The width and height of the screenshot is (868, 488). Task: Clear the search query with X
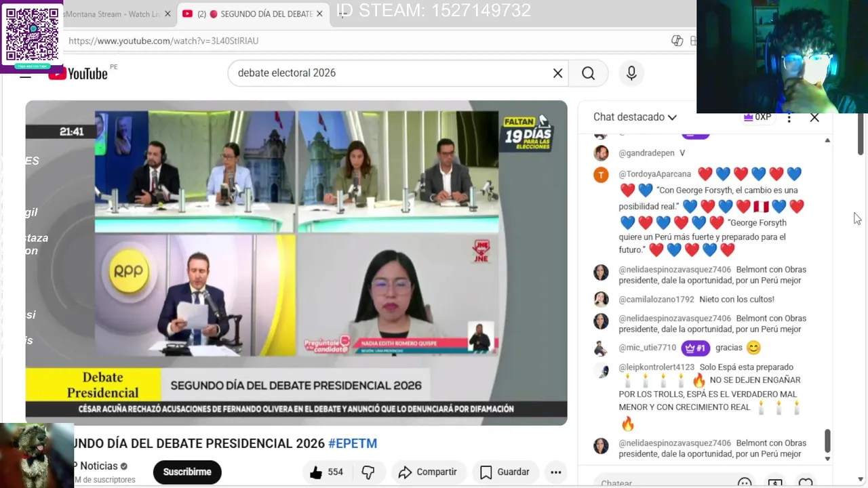click(557, 73)
